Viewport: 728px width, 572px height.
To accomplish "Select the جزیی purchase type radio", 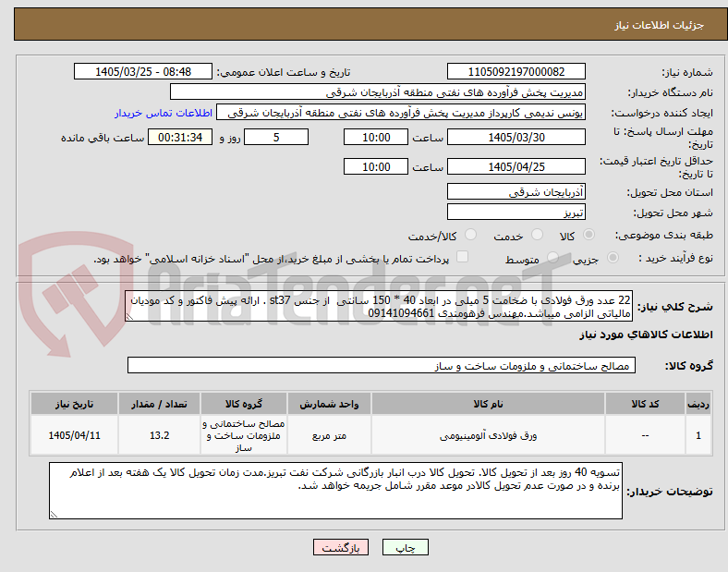I will 613,257.
